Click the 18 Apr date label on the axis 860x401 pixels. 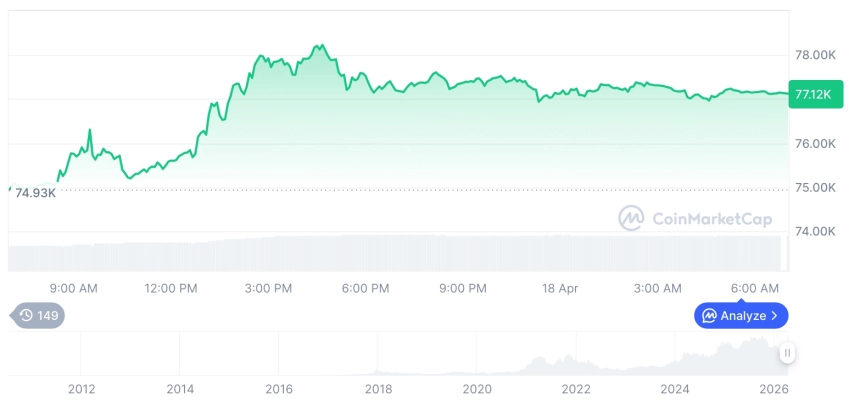(x=560, y=288)
